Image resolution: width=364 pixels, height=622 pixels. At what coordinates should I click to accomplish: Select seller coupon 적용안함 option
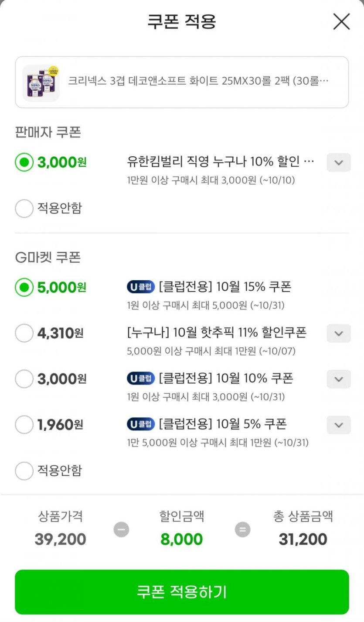pyautogui.click(x=24, y=209)
